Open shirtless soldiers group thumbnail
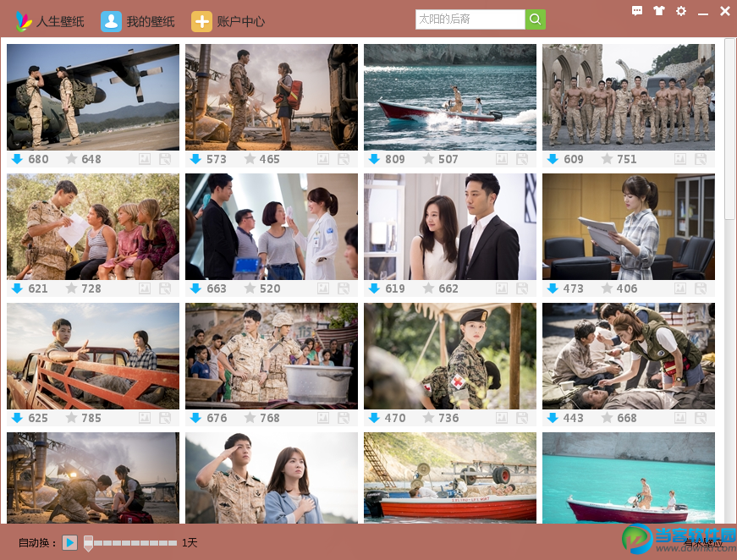This screenshot has height=560, width=737. tap(629, 97)
